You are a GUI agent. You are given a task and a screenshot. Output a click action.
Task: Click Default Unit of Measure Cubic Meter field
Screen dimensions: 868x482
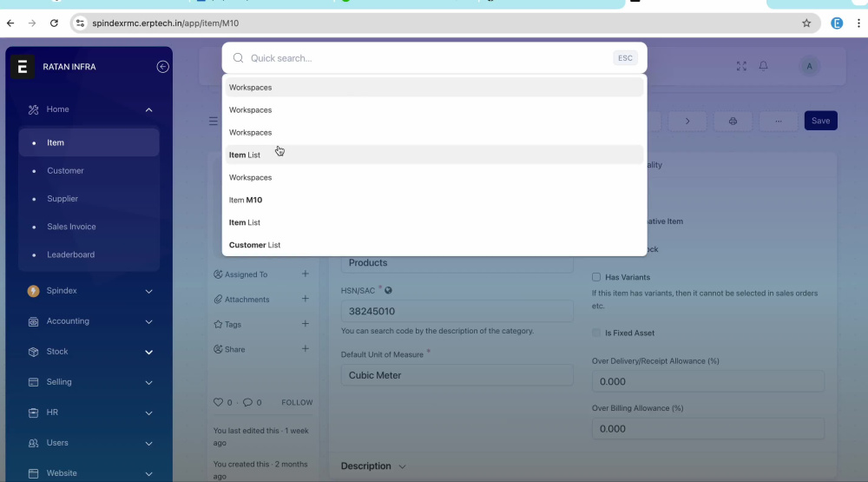(457, 375)
